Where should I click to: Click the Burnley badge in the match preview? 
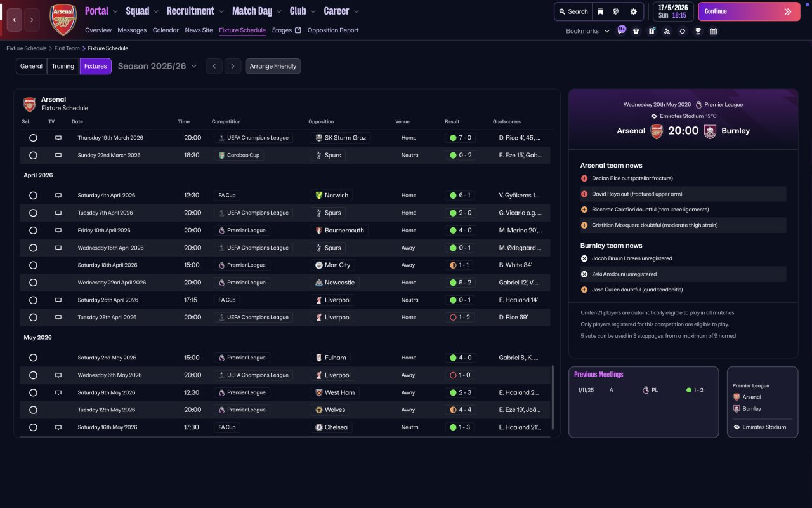tap(710, 131)
